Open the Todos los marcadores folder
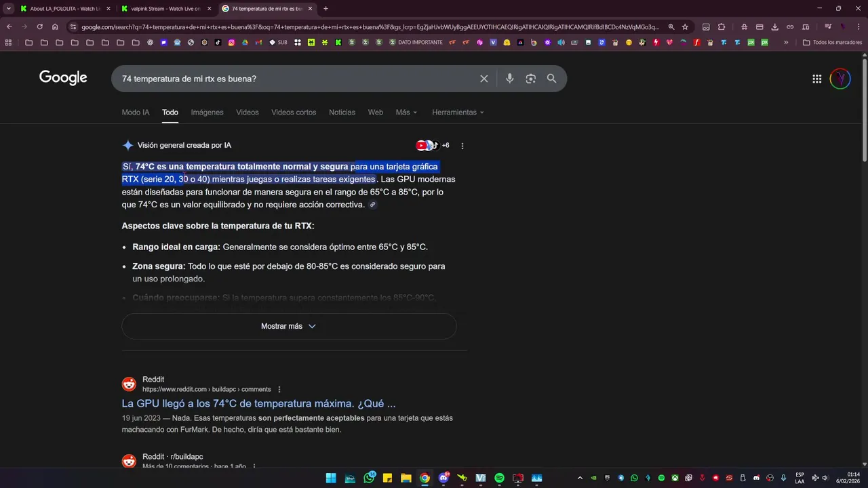Viewport: 868px width, 488px height. tap(832, 42)
